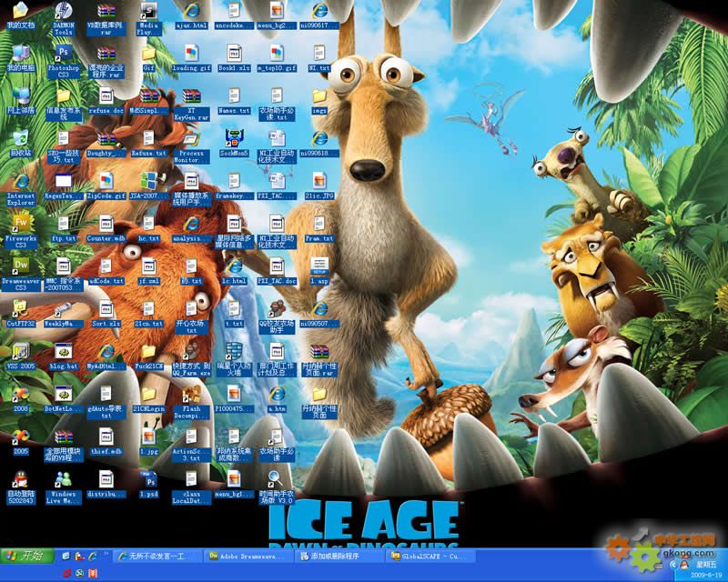Open Visual Studio 2008 shortcut
The width and height of the screenshot is (728, 582).
point(21,399)
